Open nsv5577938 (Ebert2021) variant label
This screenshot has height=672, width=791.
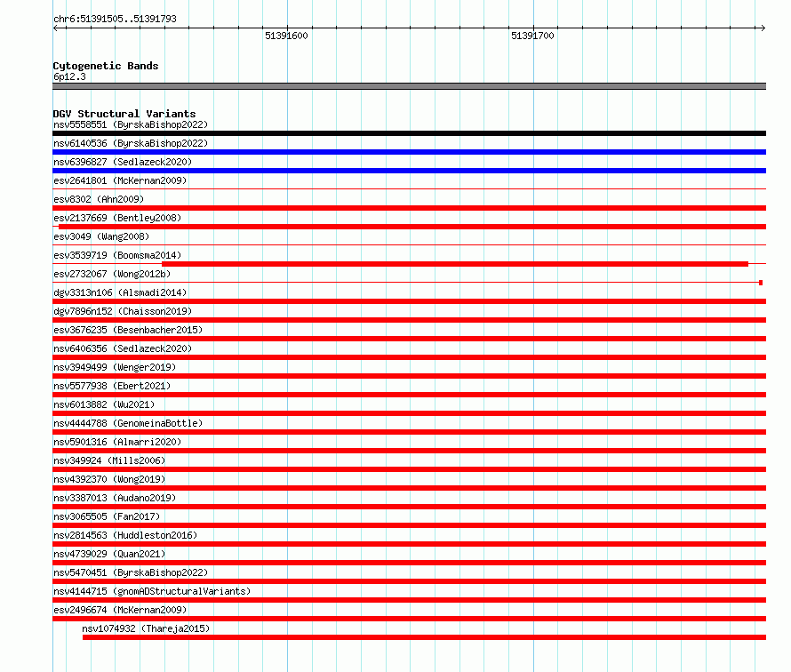[112, 386]
